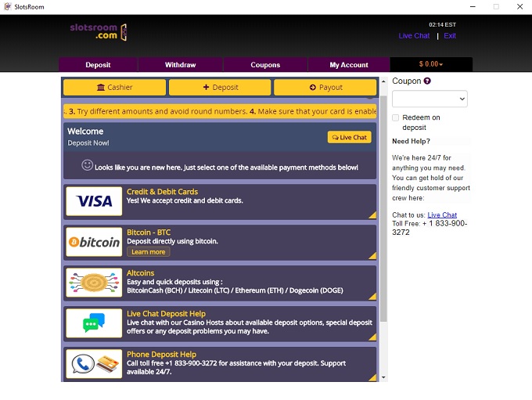Click the scrolling tips banner
This screenshot has height=400, width=532.
tap(220, 111)
